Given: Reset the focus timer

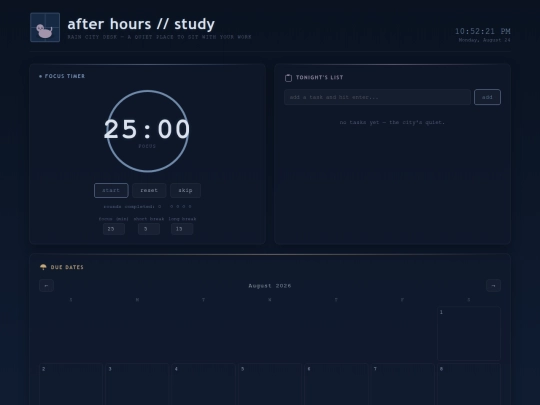Looking at the screenshot, I should pyautogui.click(x=149, y=190).
